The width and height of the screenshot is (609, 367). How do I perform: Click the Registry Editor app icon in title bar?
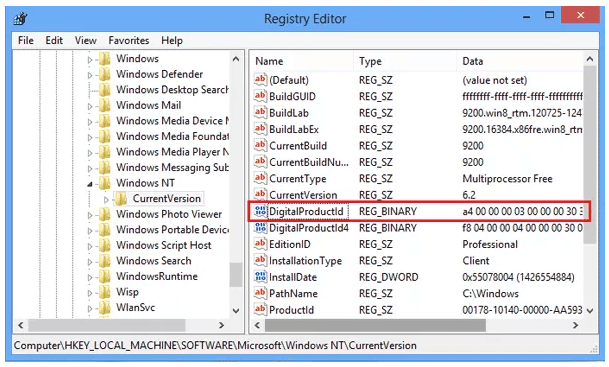pyautogui.click(x=20, y=18)
